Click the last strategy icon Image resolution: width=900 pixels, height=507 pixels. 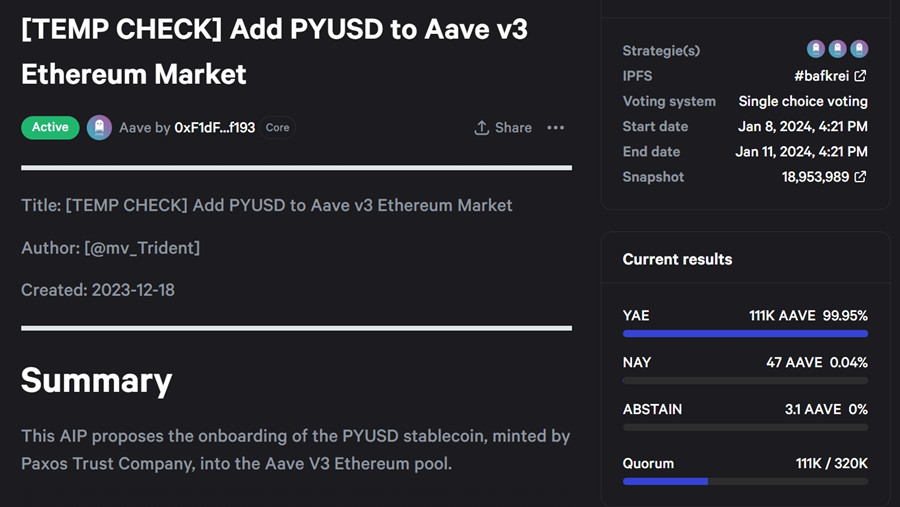[859, 49]
